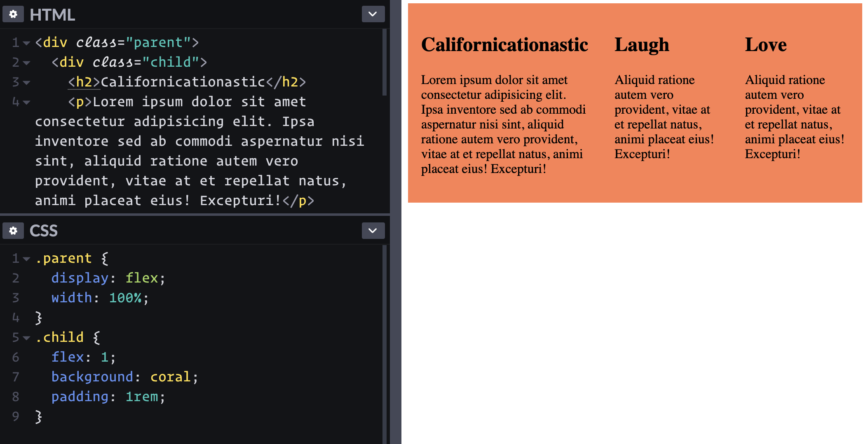Screen dimensions: 868x444
Task: Click the display property in CSS
Action: 80,278
